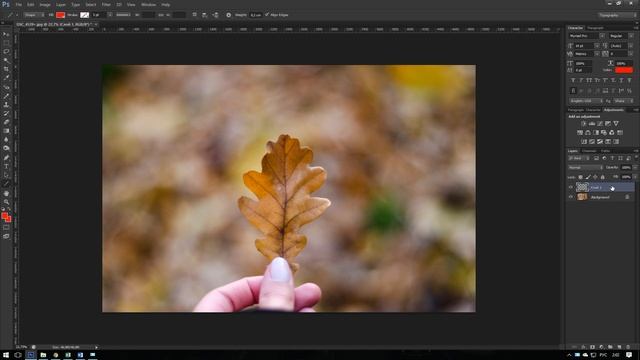Add a Threshold adjustment
Screen dimensions: 640x360
click(600, 142)
